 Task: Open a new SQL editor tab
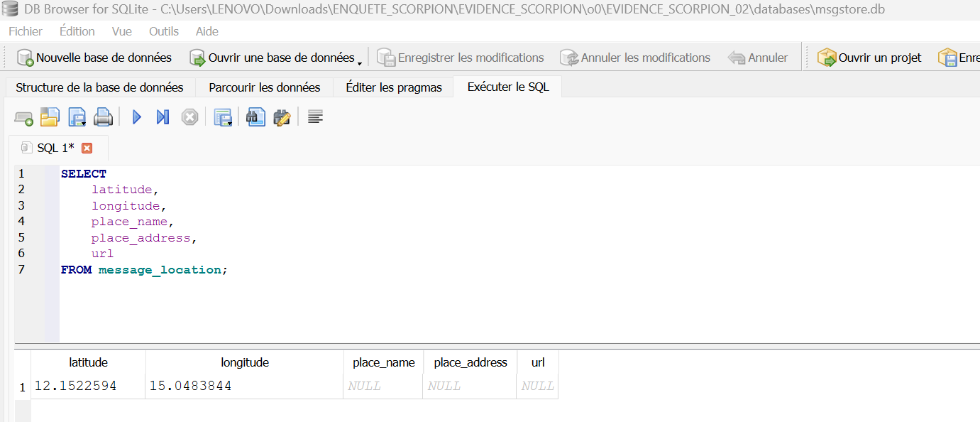pos(23,117)
